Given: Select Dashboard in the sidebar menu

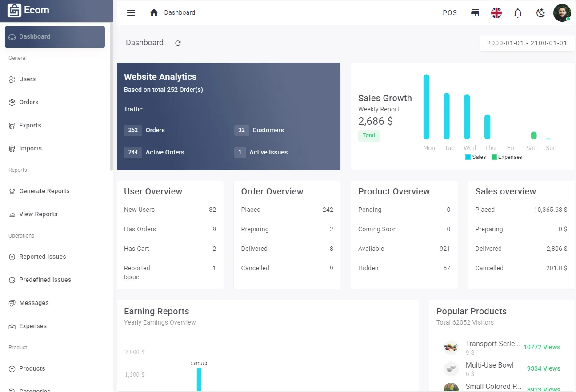Looking at the screenshot, I should 35,36.
